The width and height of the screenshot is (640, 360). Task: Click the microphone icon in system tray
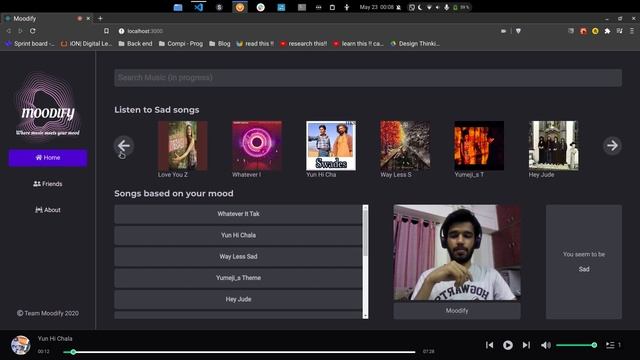tap(446, 7)
